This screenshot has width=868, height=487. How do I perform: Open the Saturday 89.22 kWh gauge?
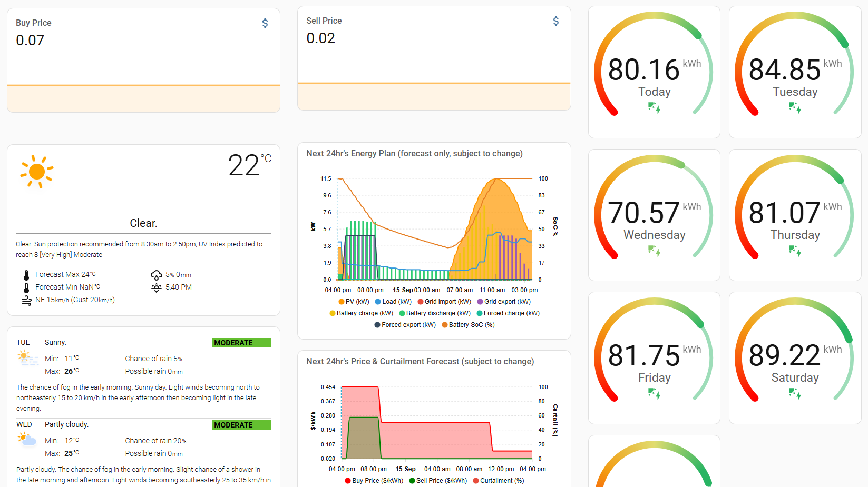(795, 358)
